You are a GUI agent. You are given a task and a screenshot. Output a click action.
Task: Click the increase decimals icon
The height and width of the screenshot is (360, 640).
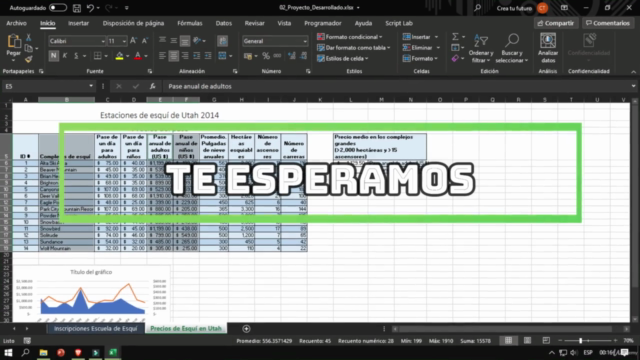click(x=291, y=56)
